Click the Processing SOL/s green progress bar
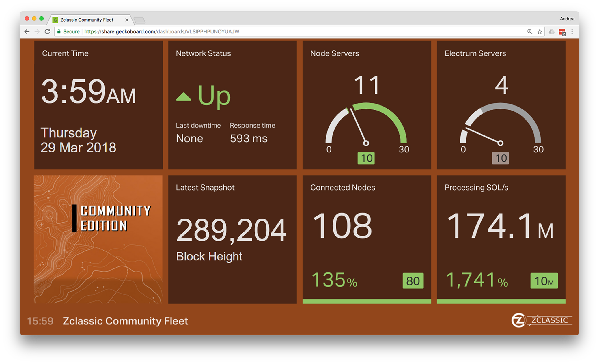 [x=501, y=301]
